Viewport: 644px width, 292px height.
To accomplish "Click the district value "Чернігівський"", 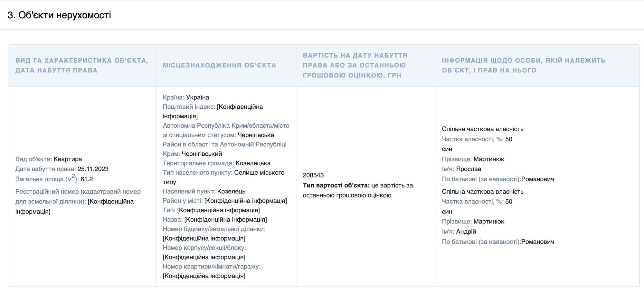I will (x=202, y=153).
